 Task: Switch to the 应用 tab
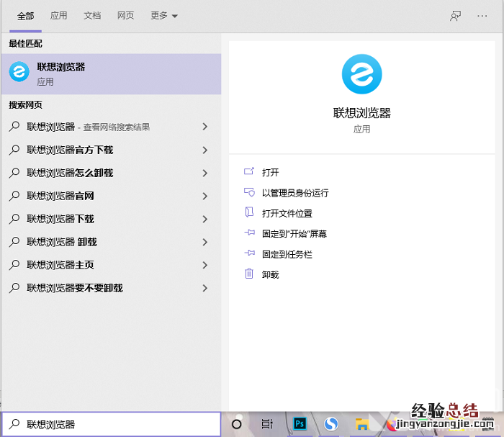point(59,16)
